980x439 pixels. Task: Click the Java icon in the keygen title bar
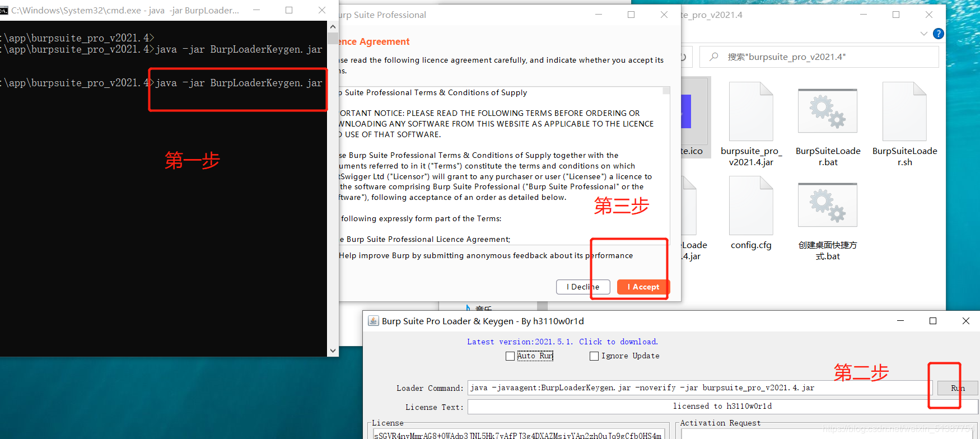[x=373, y=321]
